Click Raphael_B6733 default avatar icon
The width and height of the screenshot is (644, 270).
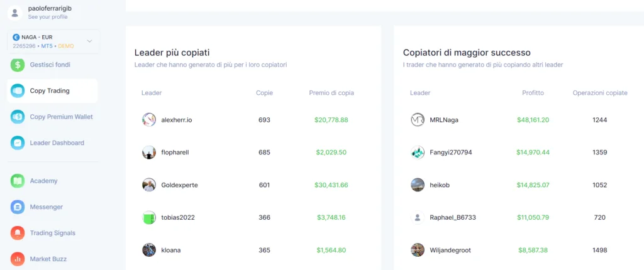click(418, 217)
